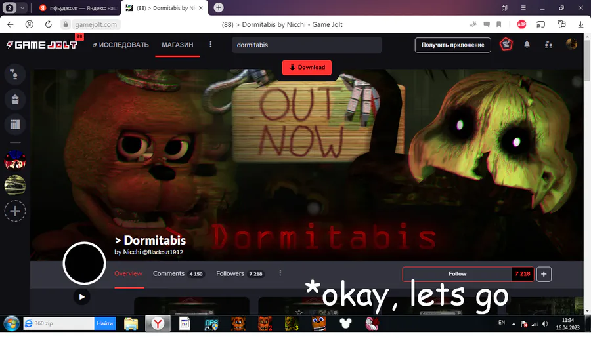Click the search field containing dormitabis

307,45
